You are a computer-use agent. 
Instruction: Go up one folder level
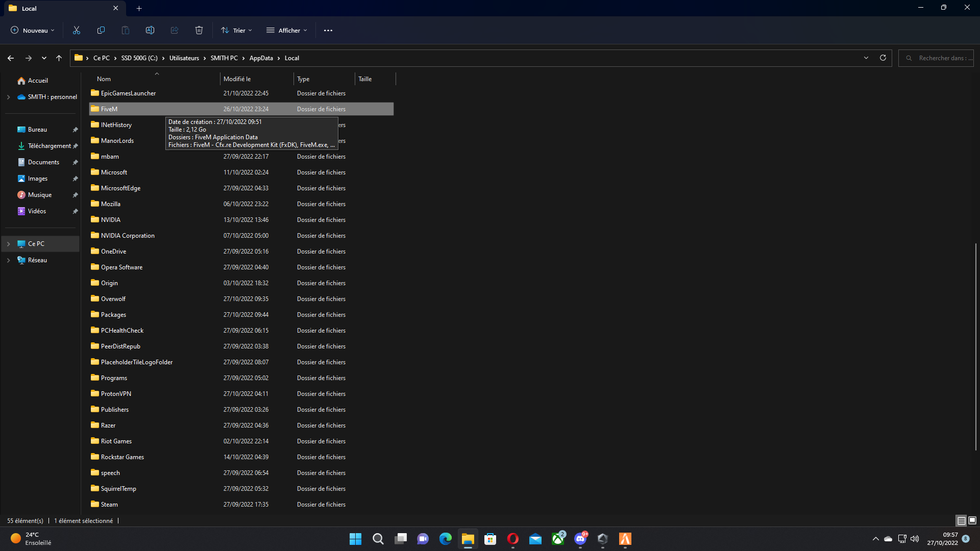[59, 58]
